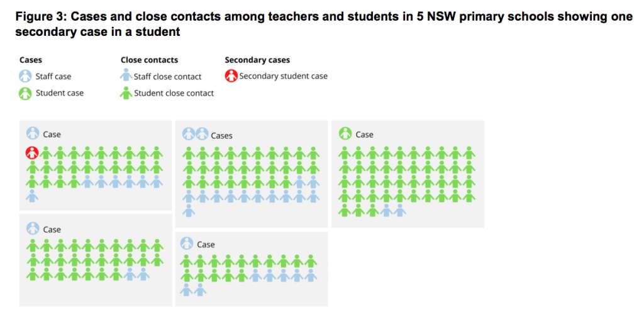Click the "Secondary student case" label text
Image resolution: width=644 pixels, height=317 pixels.
[x=283, y=77]
